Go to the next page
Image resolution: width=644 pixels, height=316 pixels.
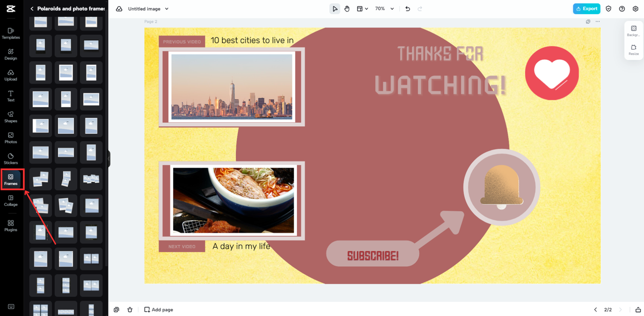(620, 309)
